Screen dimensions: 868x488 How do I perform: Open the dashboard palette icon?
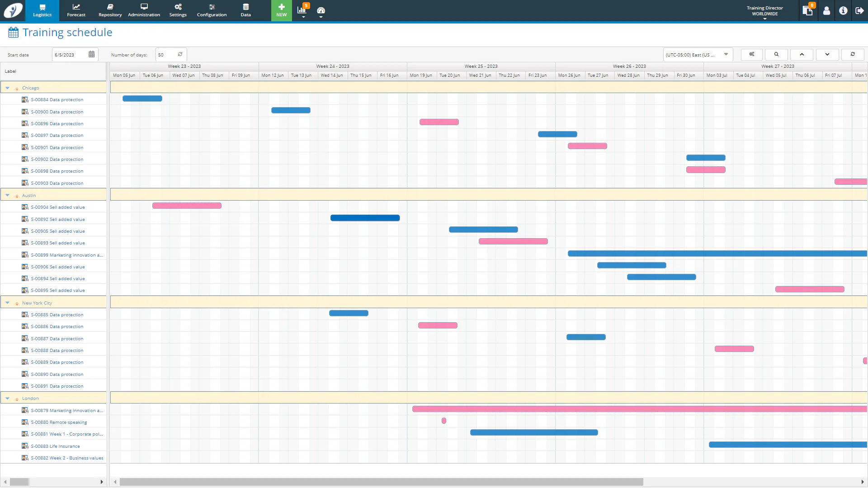pos(321,11)
